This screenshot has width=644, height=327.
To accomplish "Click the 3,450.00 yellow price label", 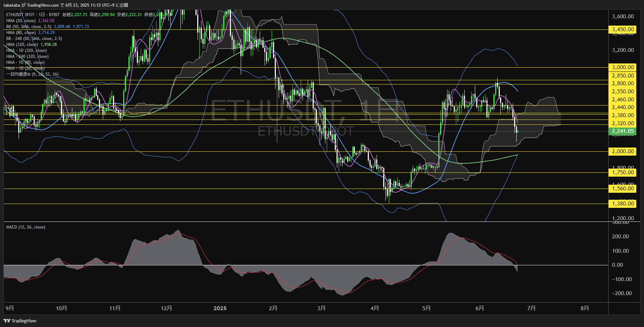I will (x=623, y=29).
